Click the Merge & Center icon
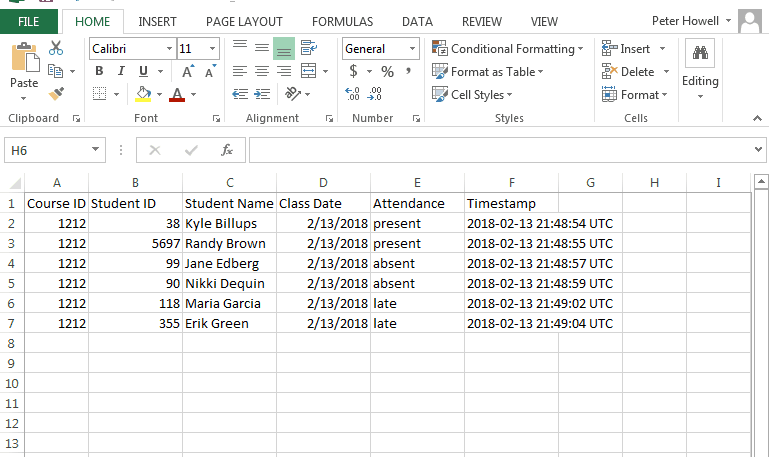The image size is (769, 457). [x=309, y=71]
